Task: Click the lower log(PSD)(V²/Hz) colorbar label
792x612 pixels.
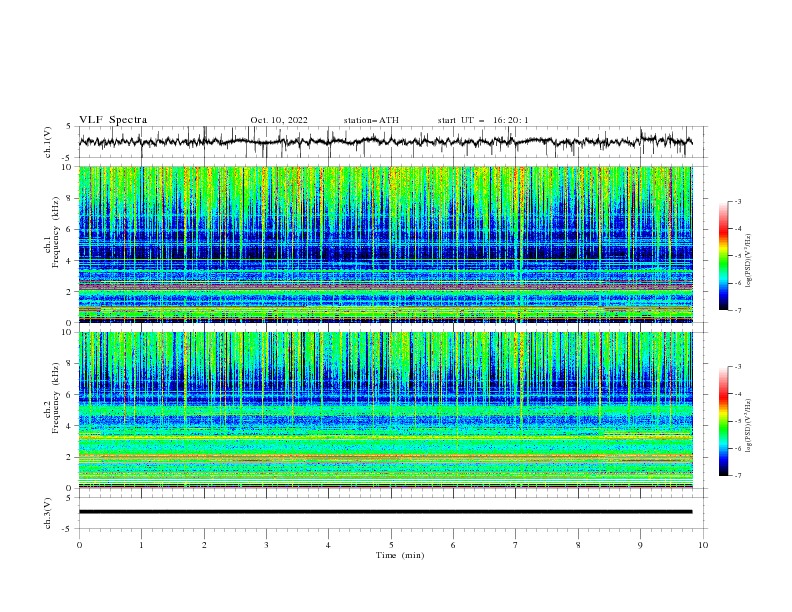Action: (749, 426)
